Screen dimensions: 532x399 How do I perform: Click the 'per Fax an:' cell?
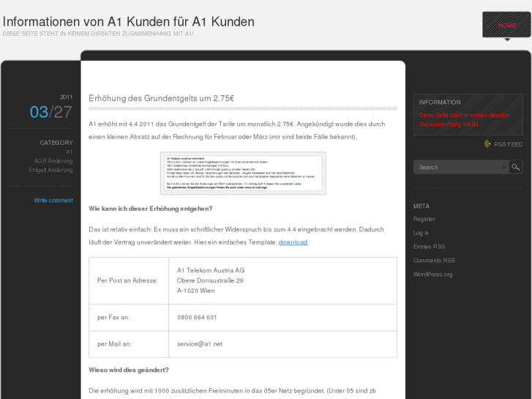(129, 318)
